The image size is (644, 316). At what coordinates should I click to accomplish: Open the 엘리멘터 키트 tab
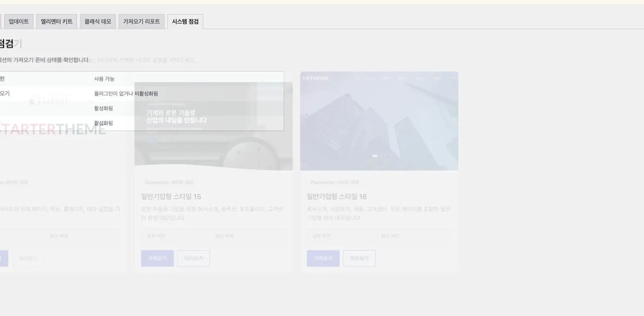[57, 22]
